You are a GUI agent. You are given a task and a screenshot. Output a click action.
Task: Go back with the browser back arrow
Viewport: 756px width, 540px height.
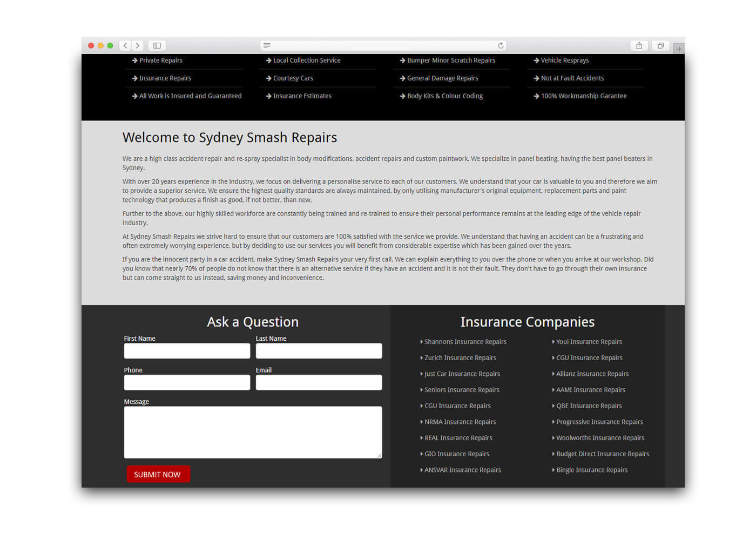pos(125,45)
